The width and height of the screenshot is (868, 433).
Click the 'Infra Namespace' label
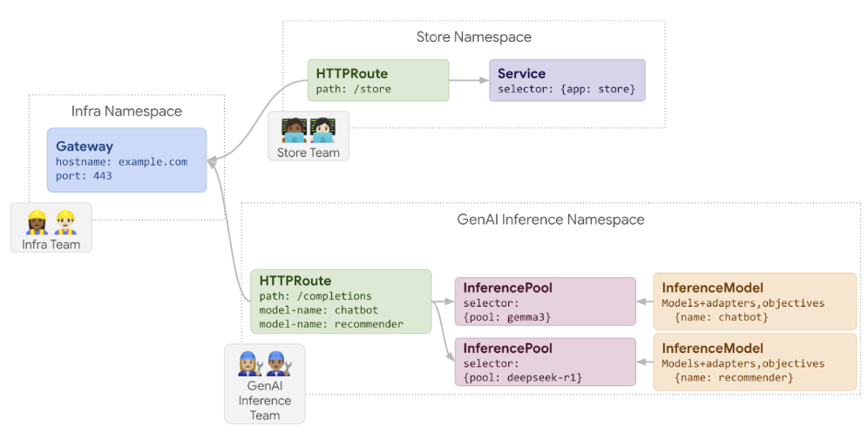(126, 112)
